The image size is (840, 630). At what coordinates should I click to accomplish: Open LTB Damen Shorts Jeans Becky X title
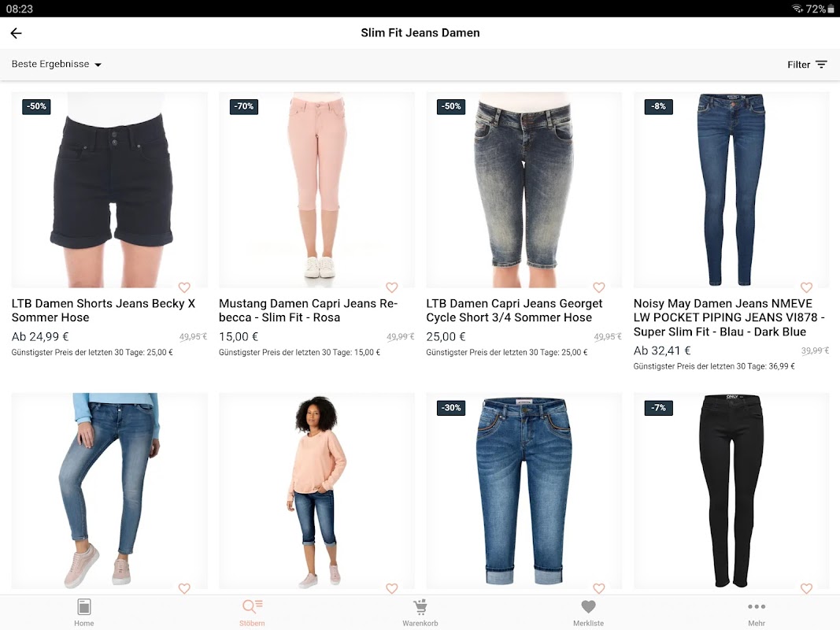[x=103, y=310]
